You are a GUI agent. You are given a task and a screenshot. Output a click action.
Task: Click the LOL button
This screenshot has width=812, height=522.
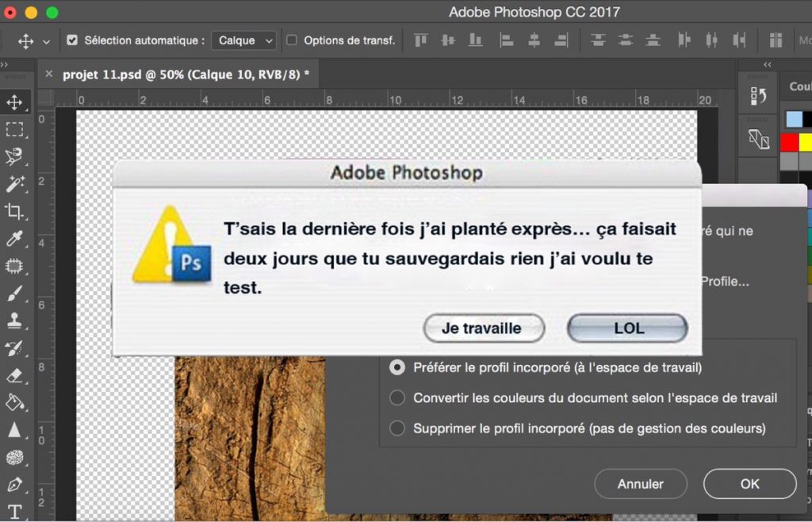[628, 328]
